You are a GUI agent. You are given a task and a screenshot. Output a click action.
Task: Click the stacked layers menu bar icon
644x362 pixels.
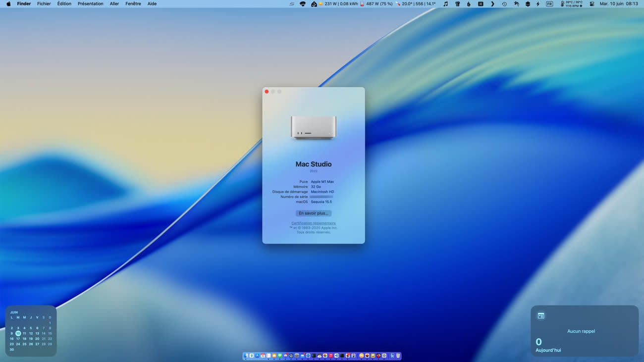pos(528,4)
